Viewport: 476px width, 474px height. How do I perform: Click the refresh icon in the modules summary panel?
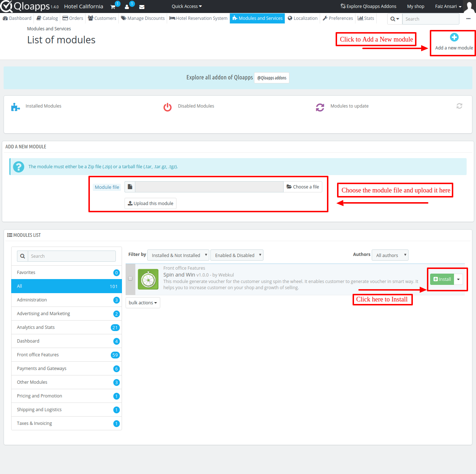[x=459, y=106]
